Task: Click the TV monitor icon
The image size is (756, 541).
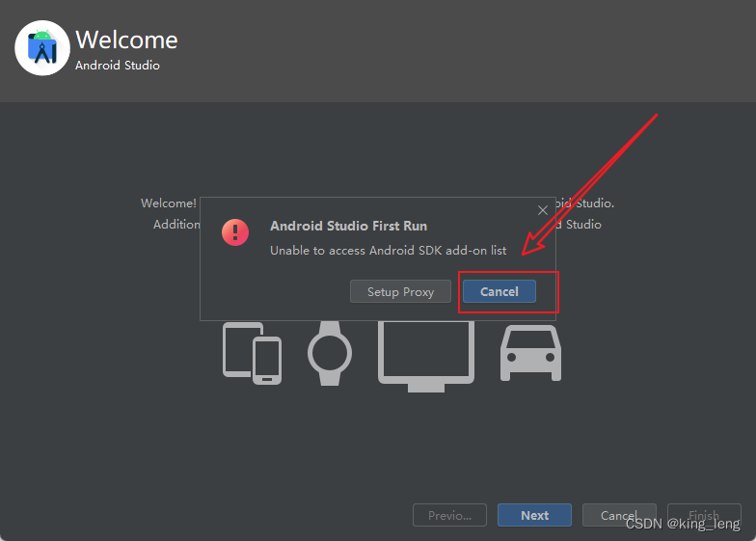Action: click(x=426, y=357)
